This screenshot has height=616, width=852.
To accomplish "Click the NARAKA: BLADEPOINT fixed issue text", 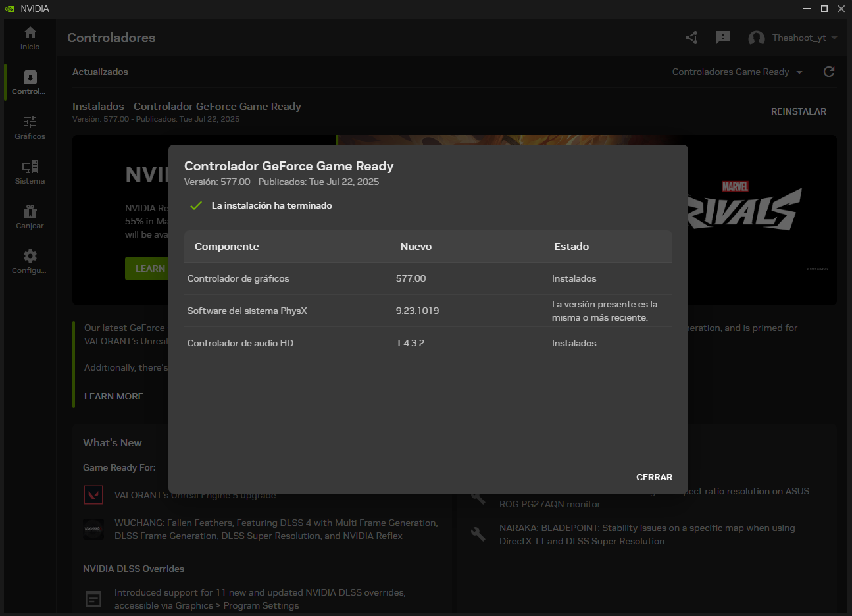I will point(647,534).
